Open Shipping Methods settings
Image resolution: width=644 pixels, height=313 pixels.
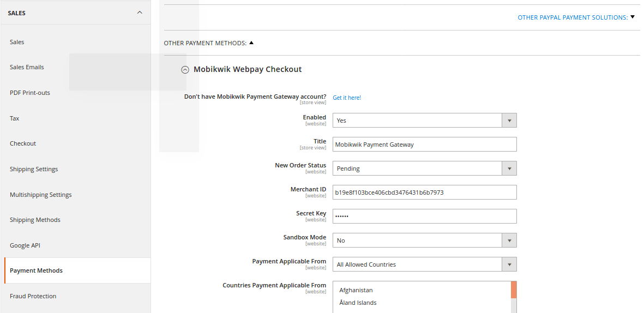coord(35,220)
